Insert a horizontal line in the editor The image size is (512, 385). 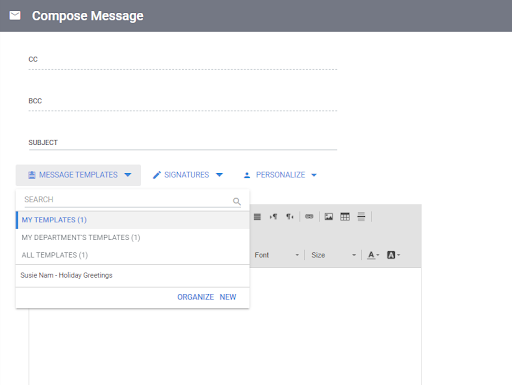coord(361,217)
